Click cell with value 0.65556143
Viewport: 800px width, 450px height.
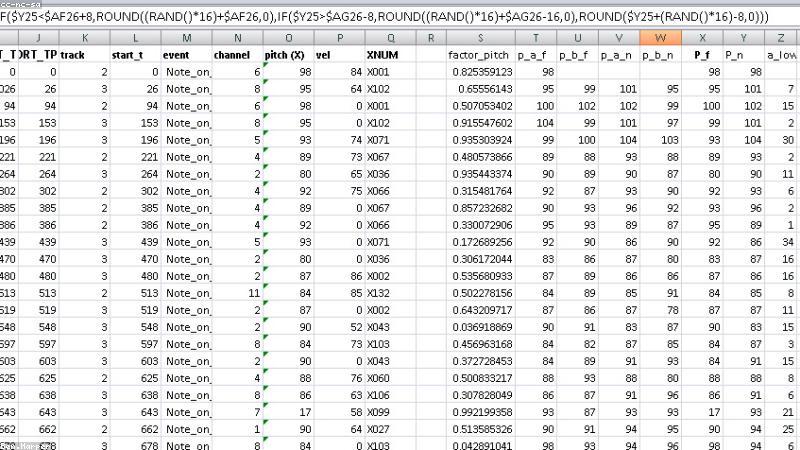tap(481, 89)
